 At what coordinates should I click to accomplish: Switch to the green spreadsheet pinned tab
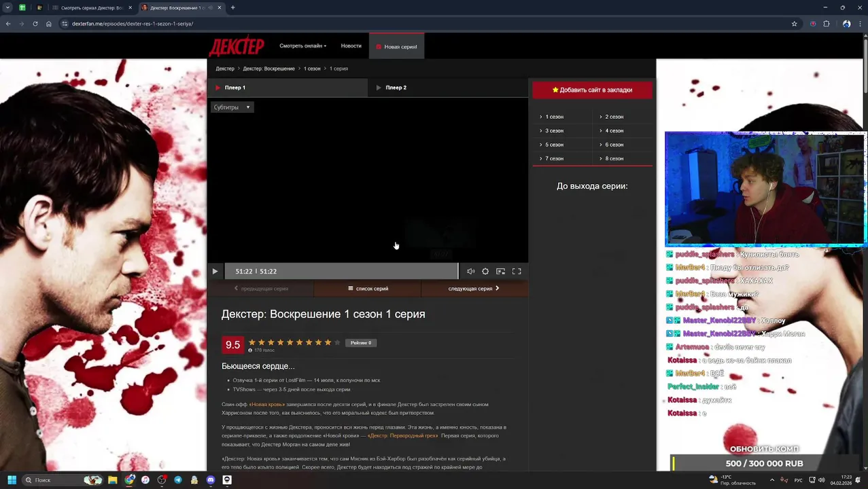pos(22,7)
